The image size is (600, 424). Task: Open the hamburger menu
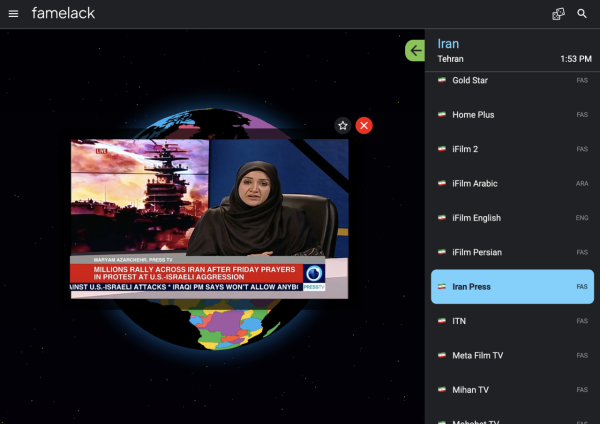[x=13, y=14]
